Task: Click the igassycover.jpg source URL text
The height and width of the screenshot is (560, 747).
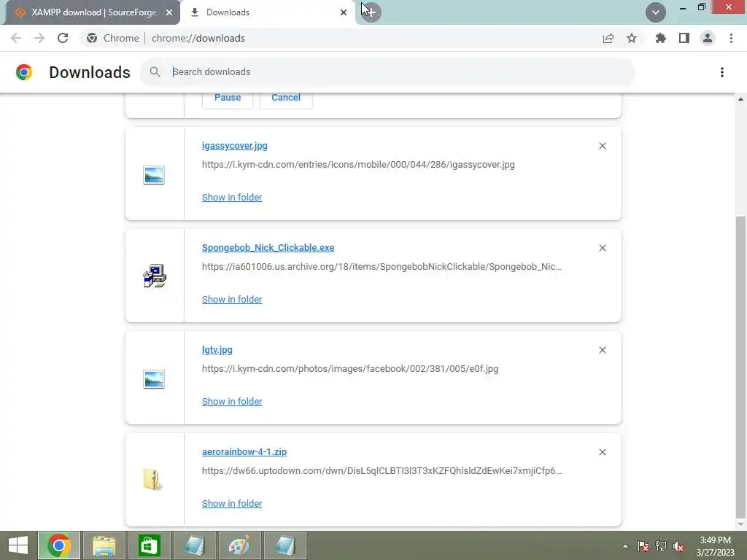Action: 358,165
